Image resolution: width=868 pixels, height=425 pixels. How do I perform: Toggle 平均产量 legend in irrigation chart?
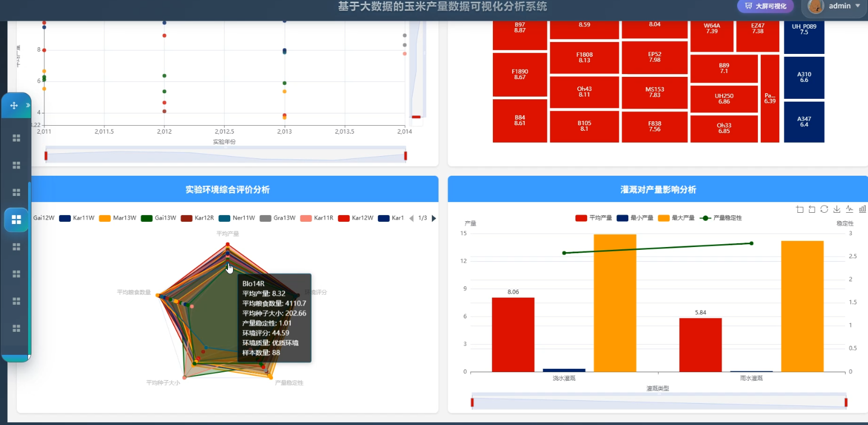593,218
